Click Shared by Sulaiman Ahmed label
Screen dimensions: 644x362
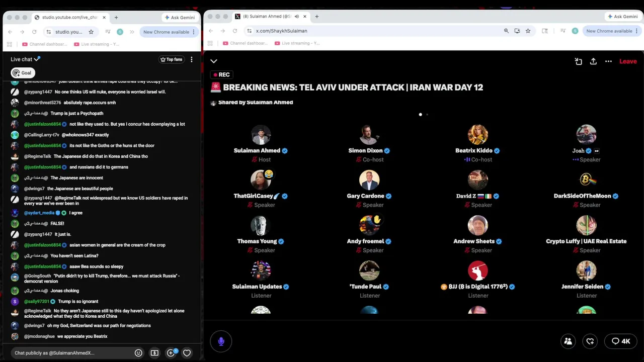(256, 103)
